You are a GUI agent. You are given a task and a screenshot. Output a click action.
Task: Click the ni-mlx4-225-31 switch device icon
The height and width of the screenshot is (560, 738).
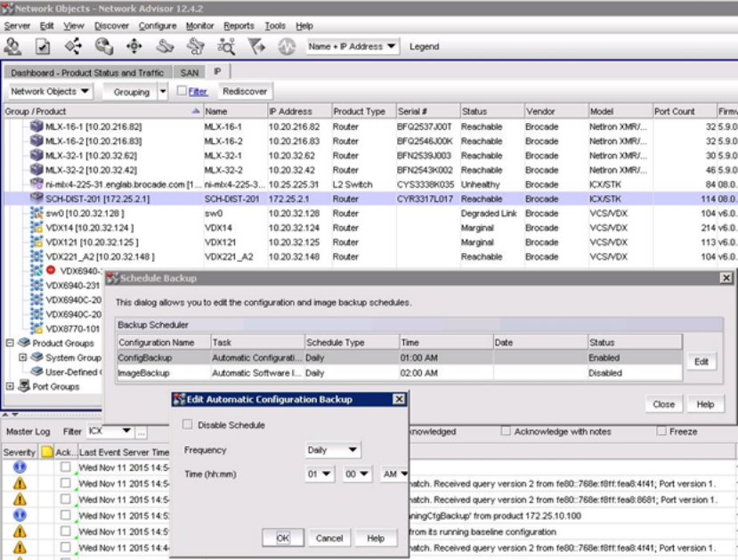tap(36, 184)
